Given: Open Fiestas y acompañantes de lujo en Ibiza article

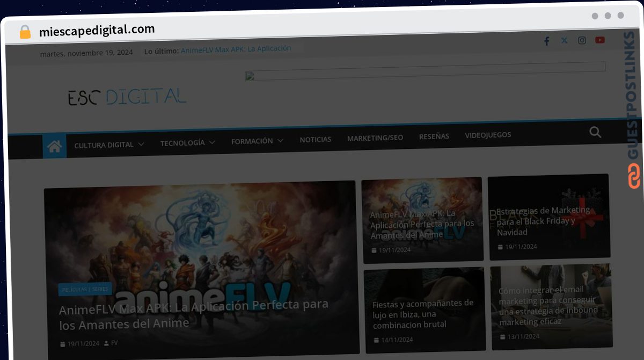Looking at the screenshot, I should (x=423, y=314).
